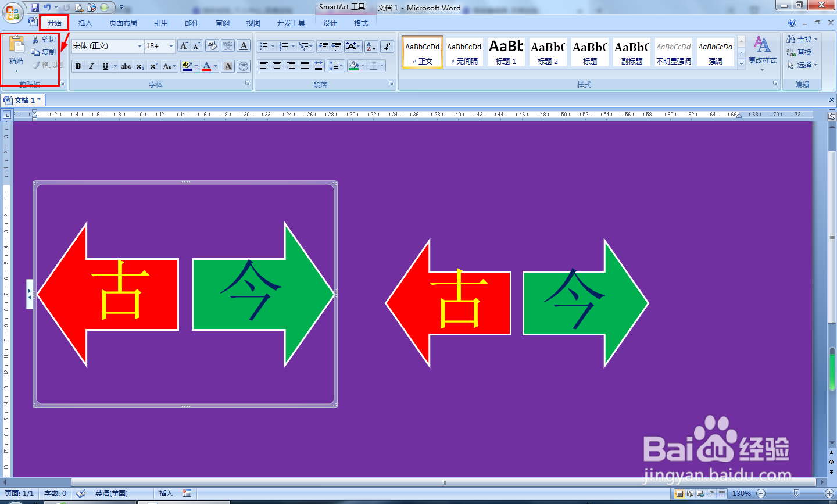Click the Paste (粘贴) clipboard icon
The width and height of the screenshot is (837, 504).
click(16, 45)
